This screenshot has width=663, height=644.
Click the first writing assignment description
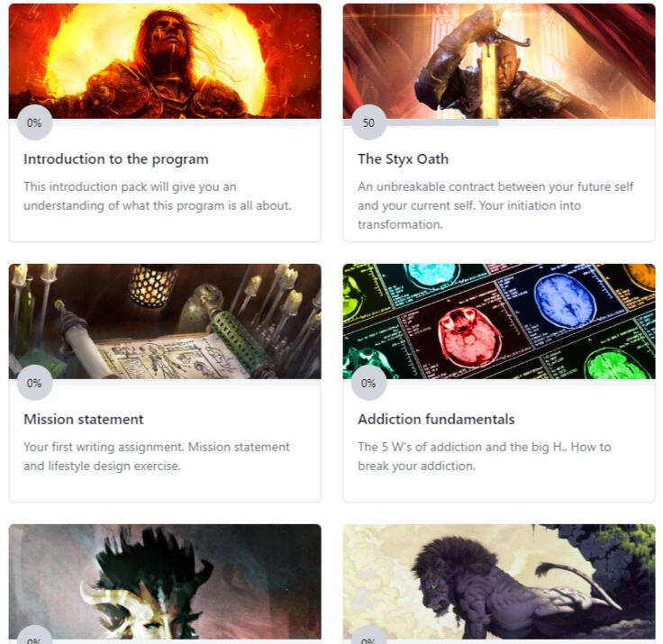[x=157, y=457]
